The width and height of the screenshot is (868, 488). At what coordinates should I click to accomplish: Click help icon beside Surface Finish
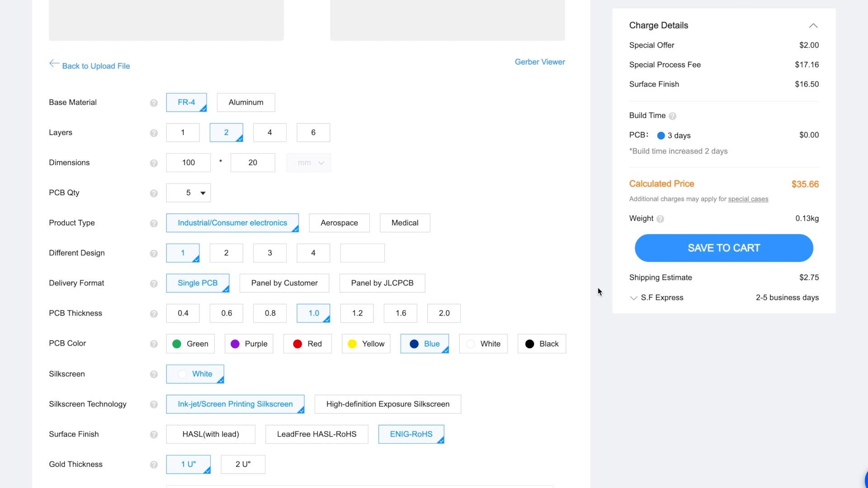coord(154,435)
